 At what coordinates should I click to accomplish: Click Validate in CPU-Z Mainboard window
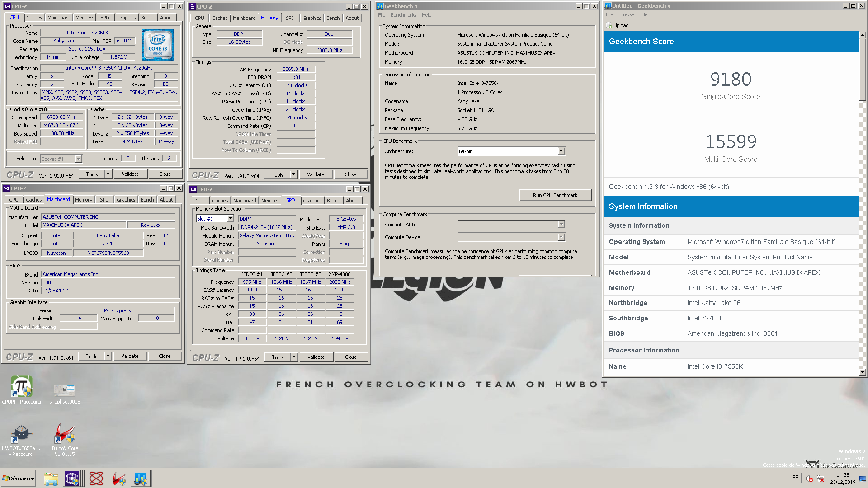point(130,357)
